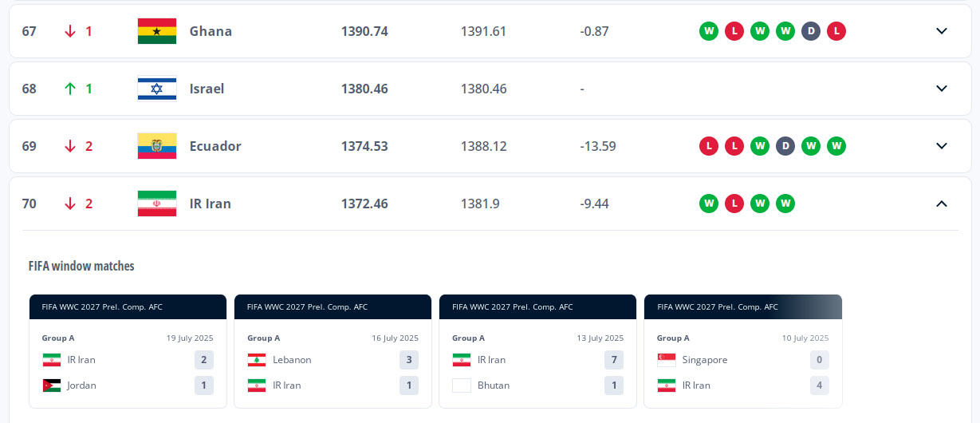
Task: Expand the Ghana ranking row
Action: [942, 31]
